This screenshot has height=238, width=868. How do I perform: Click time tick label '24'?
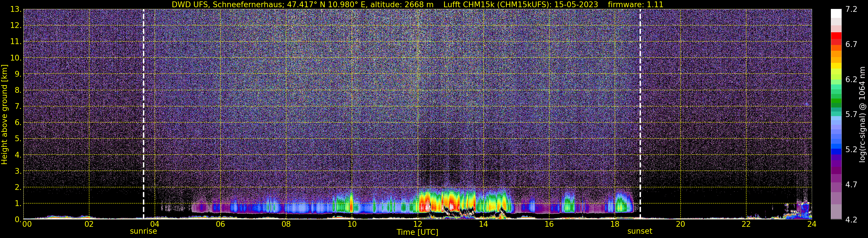tap(812, 224)
